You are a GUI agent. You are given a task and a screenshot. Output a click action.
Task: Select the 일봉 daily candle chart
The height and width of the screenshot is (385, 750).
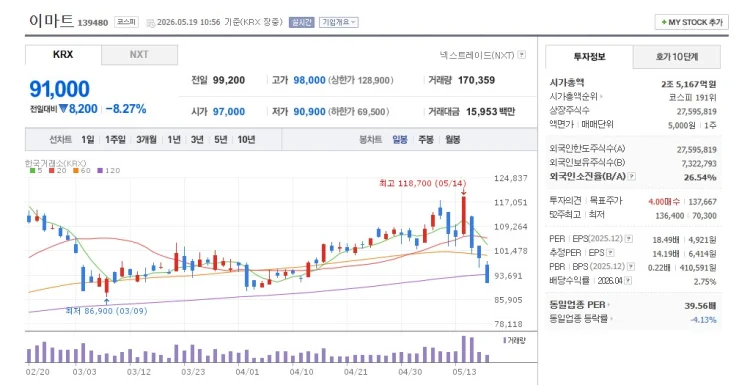[400, 140]
